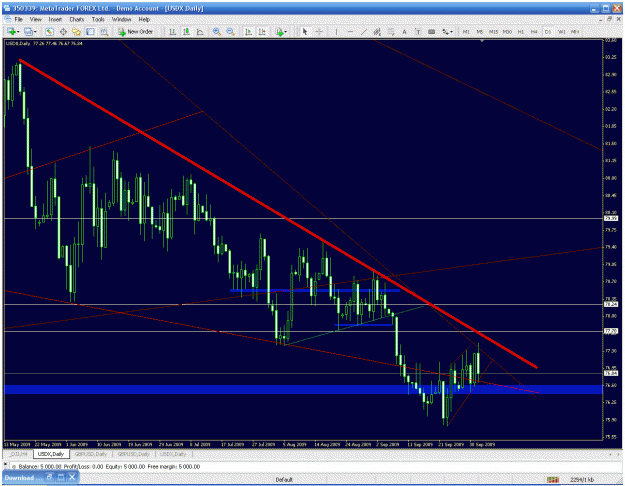Select the Fibonacci Retracement tool

click(x=391, y=31)
